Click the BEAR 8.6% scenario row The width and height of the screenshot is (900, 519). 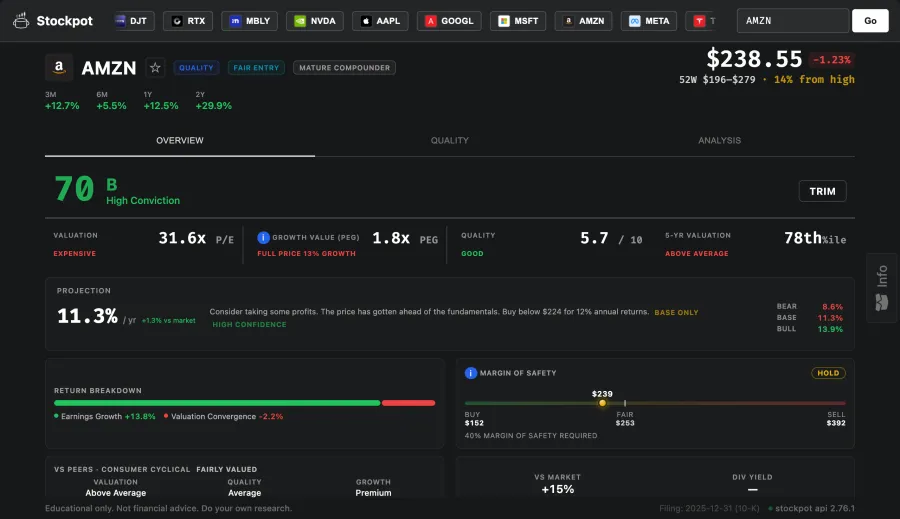point(809,307)
